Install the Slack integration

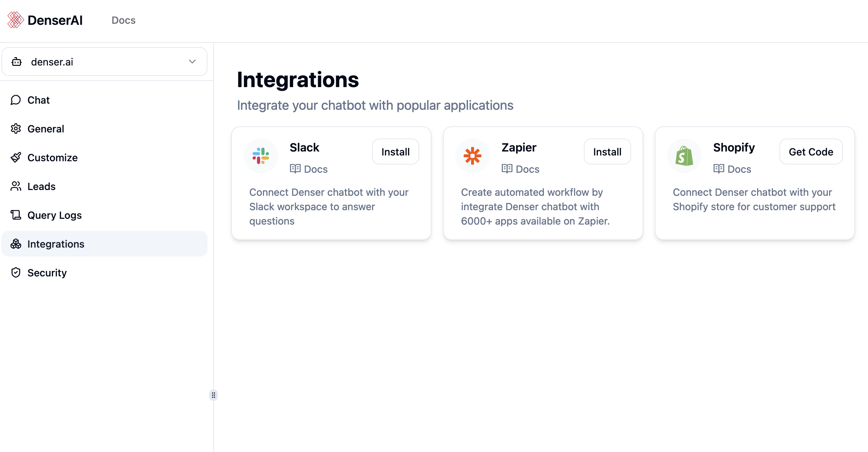[396, 152]
